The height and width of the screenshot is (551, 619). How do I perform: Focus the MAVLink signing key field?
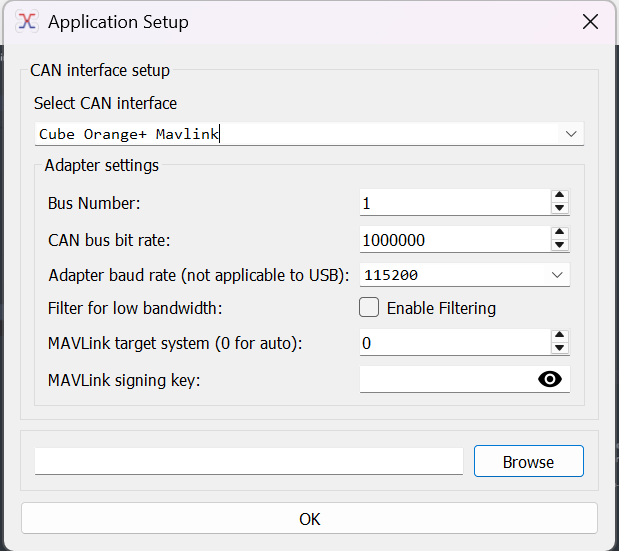point(448,379)
